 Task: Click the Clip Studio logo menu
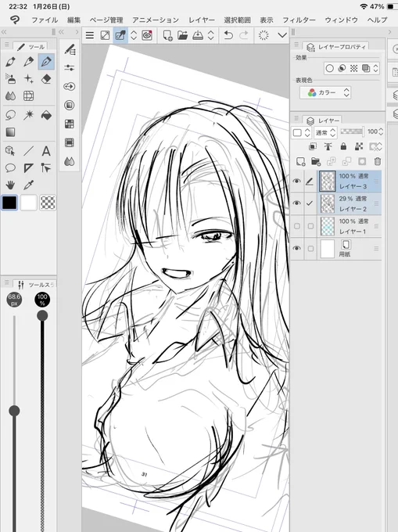[15, 20]
